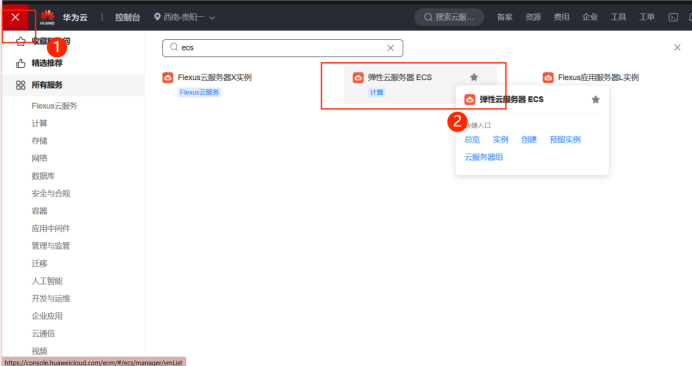Viewport: 692px width, 366px height.
Task: Select the 管理与监管 category
Action: click(51, 245)
